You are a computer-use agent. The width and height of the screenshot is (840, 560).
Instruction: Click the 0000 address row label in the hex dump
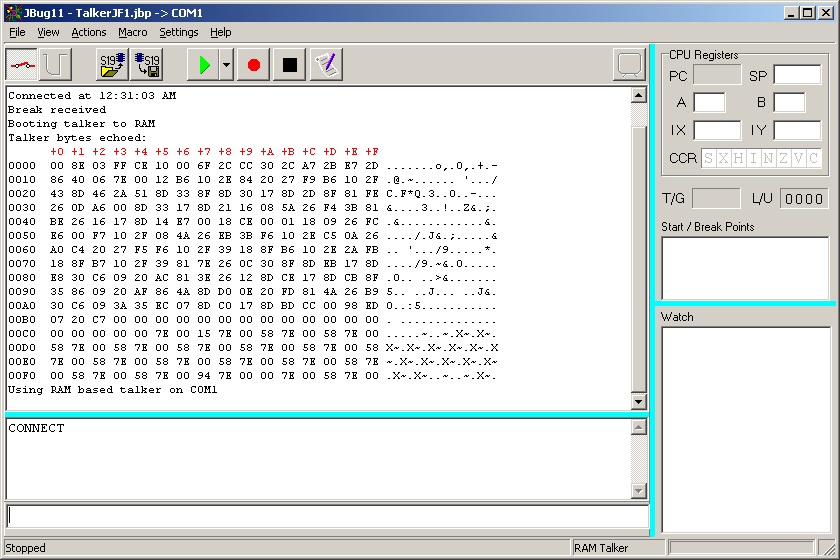pos(22,166)
